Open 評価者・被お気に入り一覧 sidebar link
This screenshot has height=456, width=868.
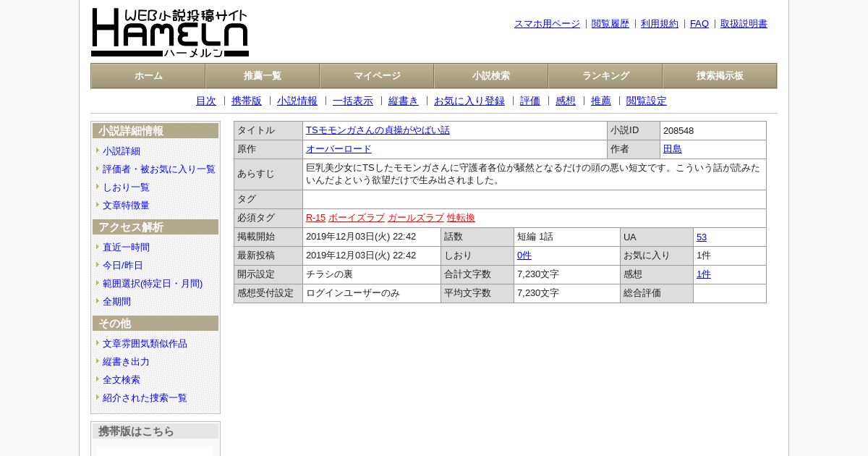pos(159,169)
